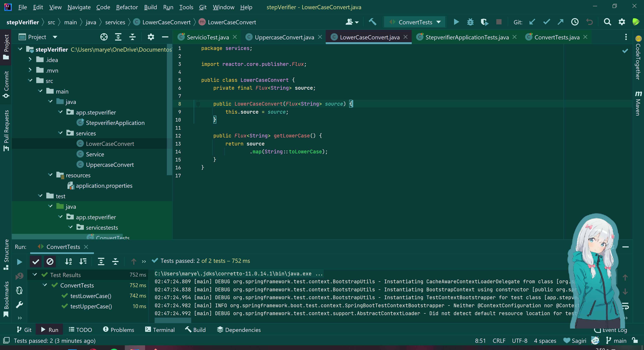The width and height of the screenshot is (644, 350).
Task: Start the Debug session from the toolbar
Action: pos(470,22)
